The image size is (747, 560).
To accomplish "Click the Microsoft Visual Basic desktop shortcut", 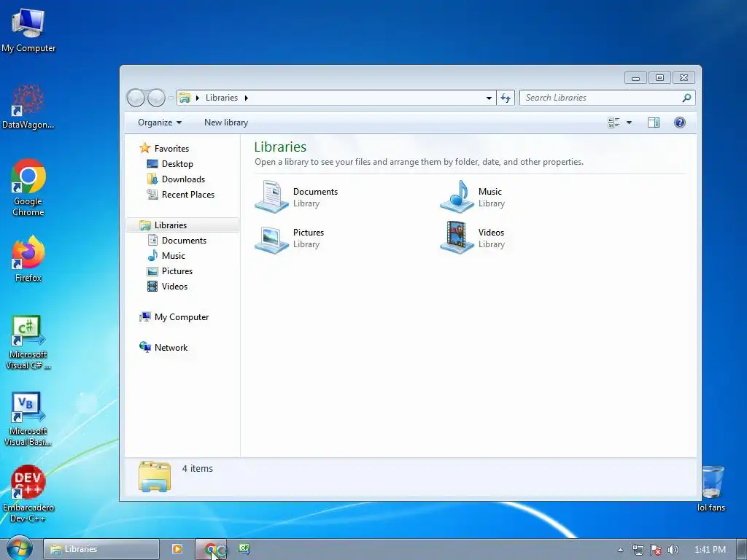I will click(28, 419).
